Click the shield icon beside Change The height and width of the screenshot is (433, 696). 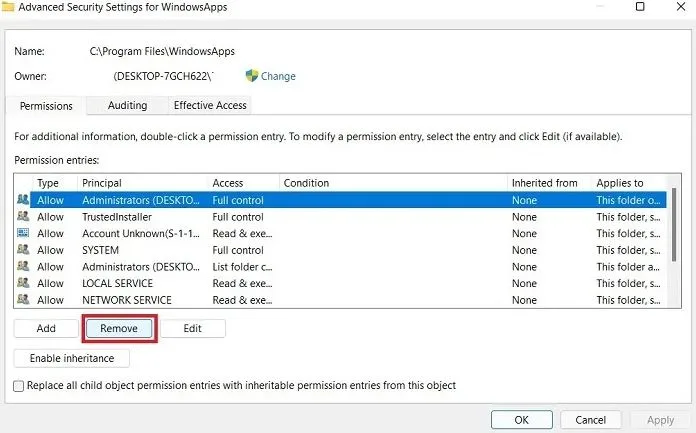tap(252, 75)
